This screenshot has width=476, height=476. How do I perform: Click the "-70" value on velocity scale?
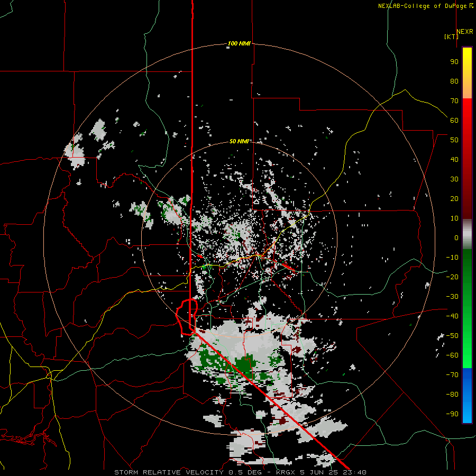click(x=452, y=375)
